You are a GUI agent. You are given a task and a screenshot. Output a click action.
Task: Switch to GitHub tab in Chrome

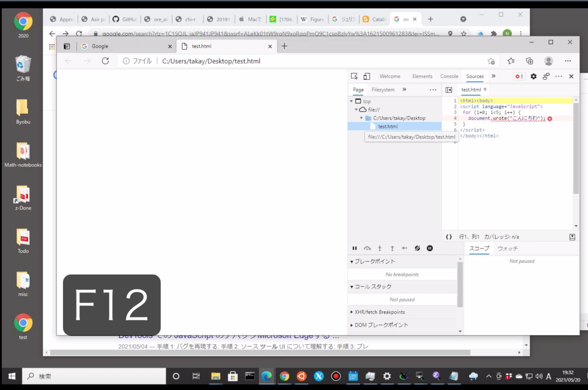(x=125, y=19)
